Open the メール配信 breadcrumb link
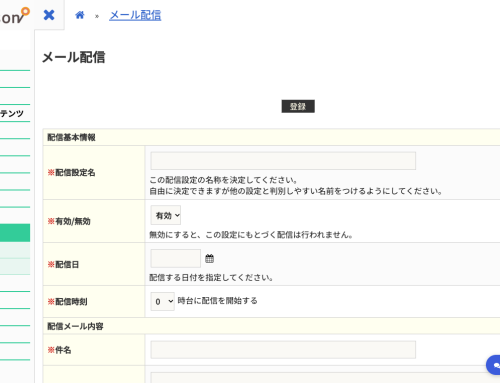The height and width of the screenshot is (383, 500). [x=135, y=15]
